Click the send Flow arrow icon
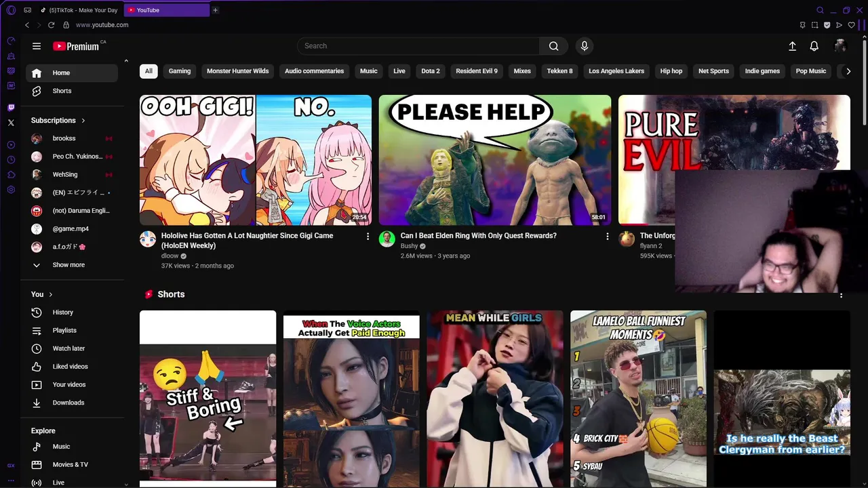 [x=839, y=25]
